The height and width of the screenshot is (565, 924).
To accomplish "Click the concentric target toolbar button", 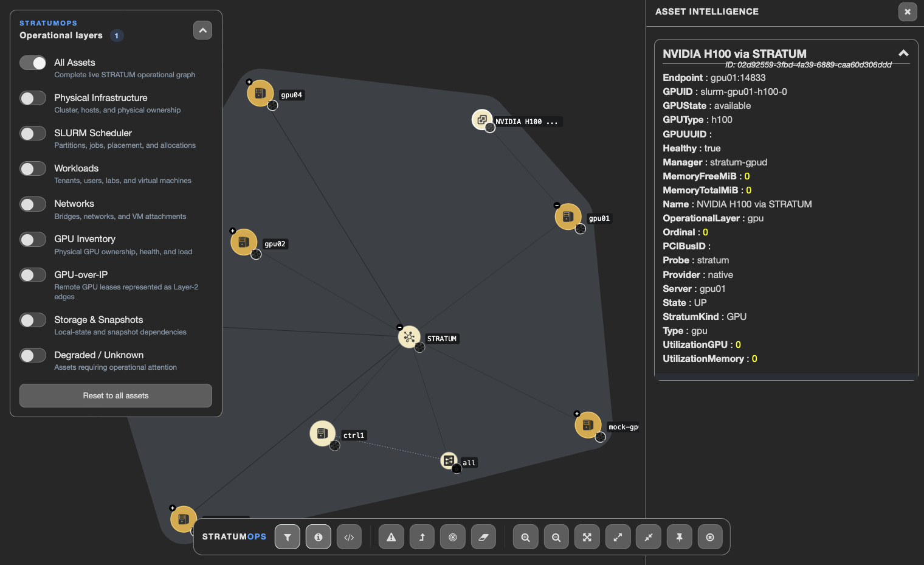I will point(453,537).
